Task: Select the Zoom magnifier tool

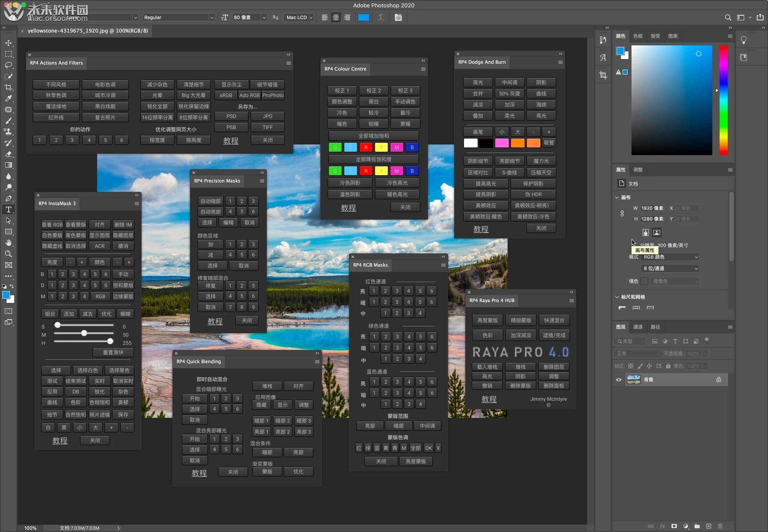Action: (x=9, y=254)
